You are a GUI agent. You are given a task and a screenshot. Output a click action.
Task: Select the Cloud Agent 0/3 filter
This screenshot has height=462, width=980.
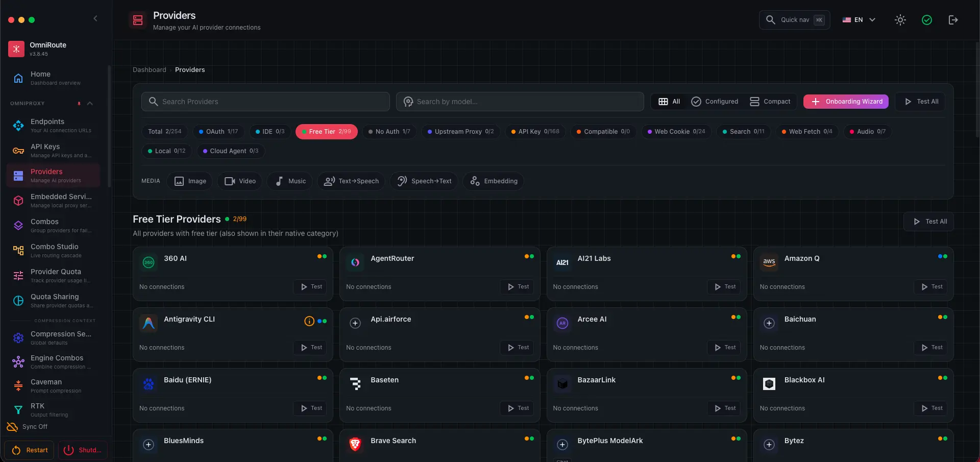231,151
